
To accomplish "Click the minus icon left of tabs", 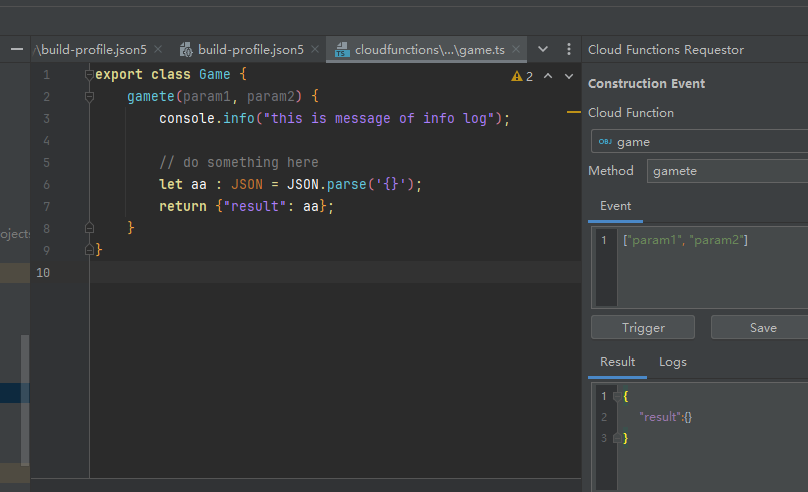I will pyautogui.click(x=17, y=49).
